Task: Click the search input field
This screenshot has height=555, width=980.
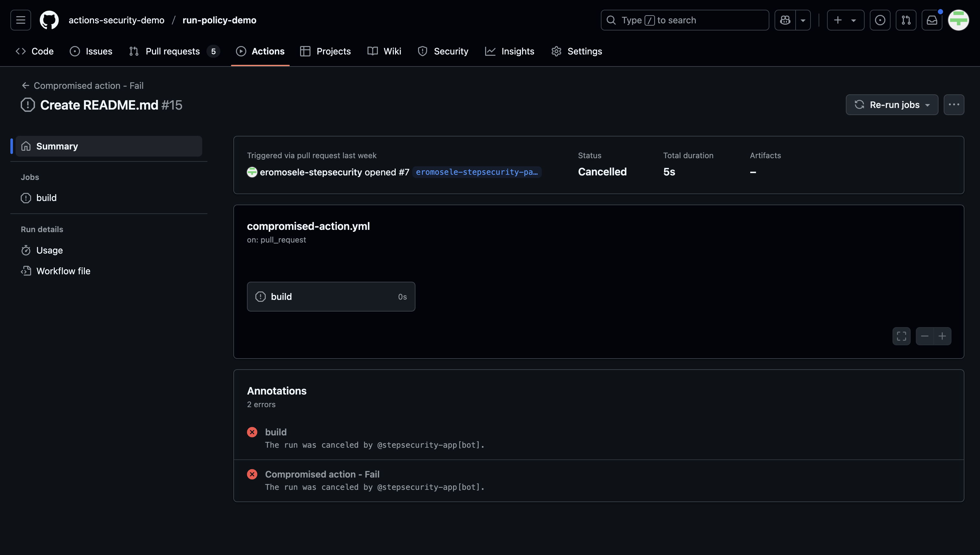Action: point(684,20)
